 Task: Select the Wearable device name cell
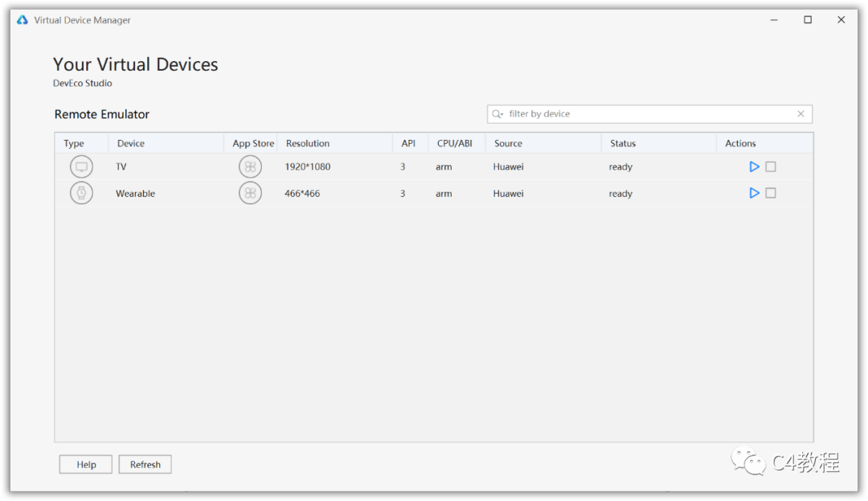135,193
